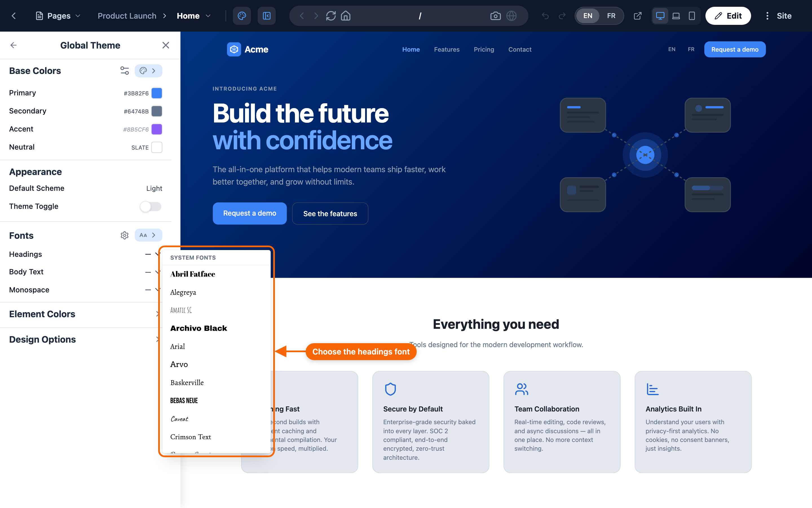Open the Pages dropdown
This screenshot has height=508, width=812.
point(58,16)
